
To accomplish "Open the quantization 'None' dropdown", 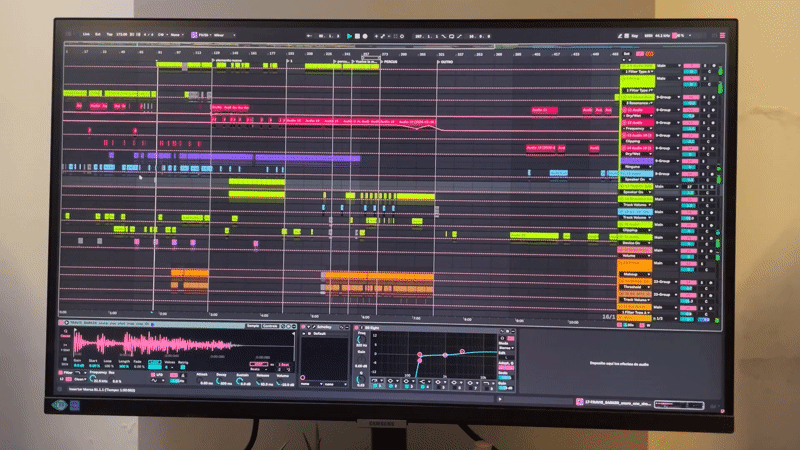I will [x=177, y=35].
